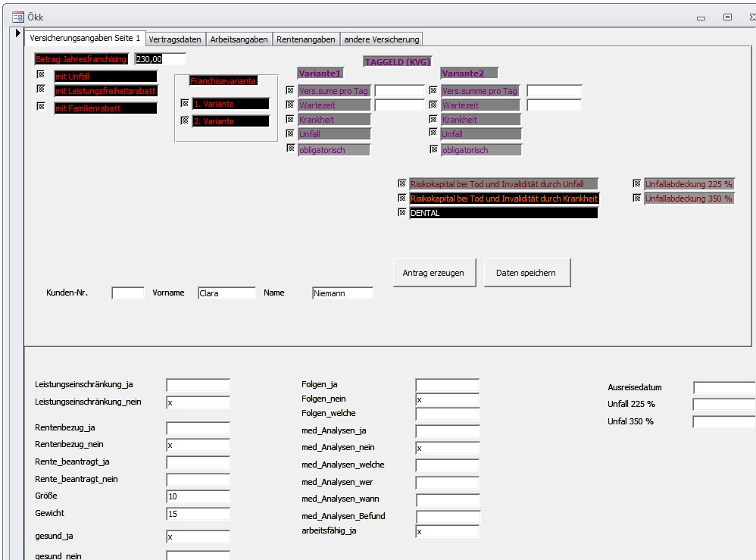Toggle Variante1 Wartezeit checkbox
This screenshot has height=560, width=756.
(290, 105)
